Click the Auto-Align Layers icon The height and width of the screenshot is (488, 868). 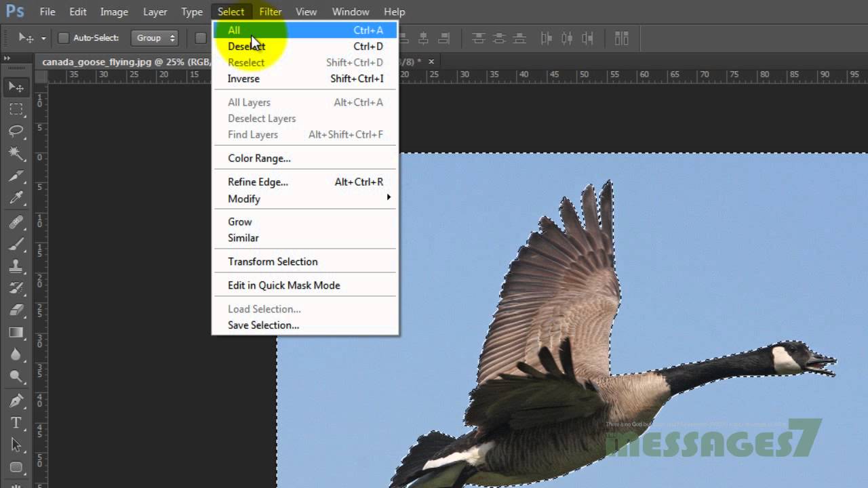pos(621,38)
